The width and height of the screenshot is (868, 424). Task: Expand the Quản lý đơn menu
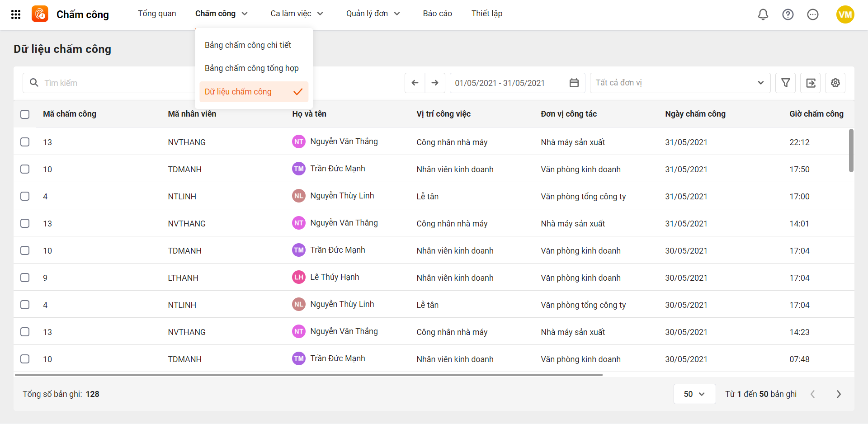coord(373,14)
